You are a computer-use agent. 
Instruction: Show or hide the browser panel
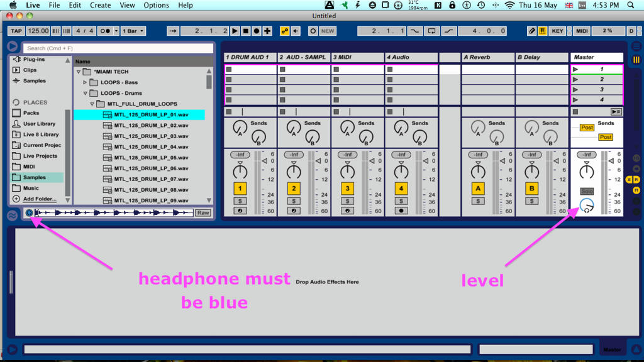click(13, 47)
